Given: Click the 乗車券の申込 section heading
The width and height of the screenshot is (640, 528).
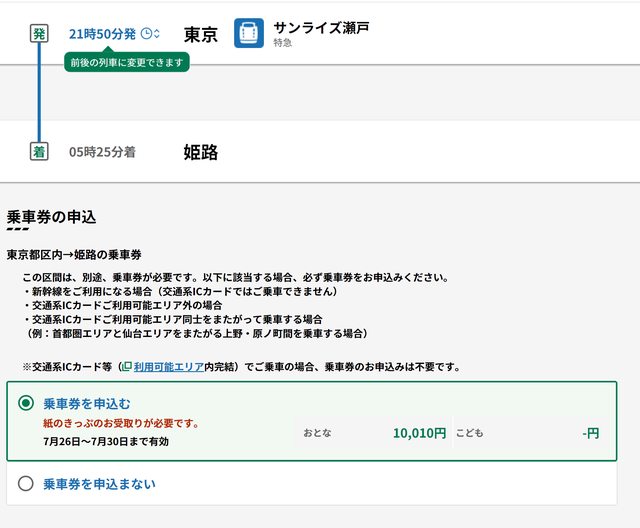Looking at the screenshot, I should [51, 216].
